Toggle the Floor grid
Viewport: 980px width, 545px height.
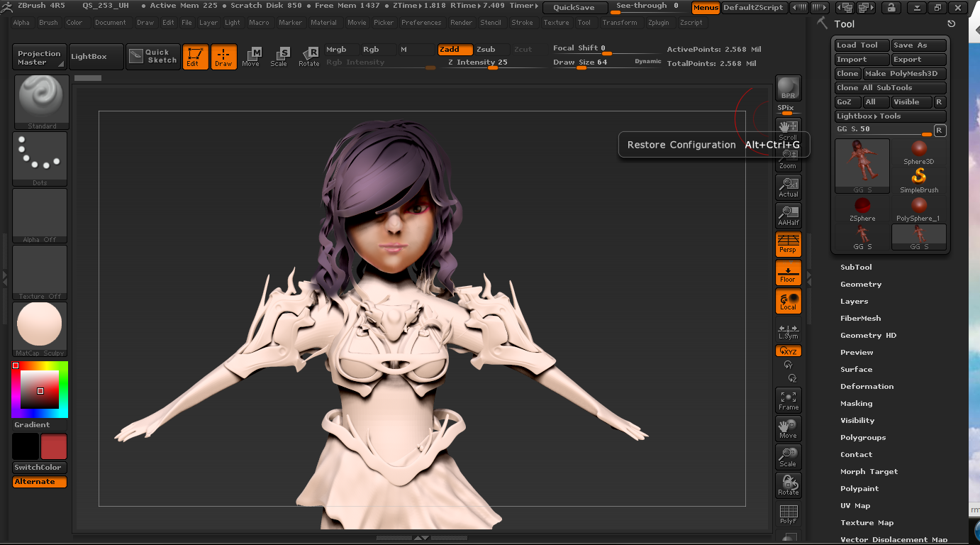[789, 272]
